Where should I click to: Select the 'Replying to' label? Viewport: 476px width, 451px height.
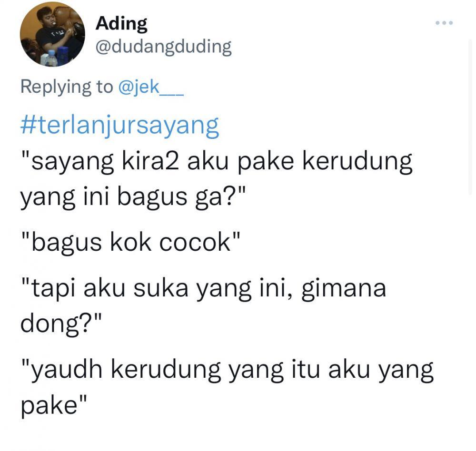[67, 87]
